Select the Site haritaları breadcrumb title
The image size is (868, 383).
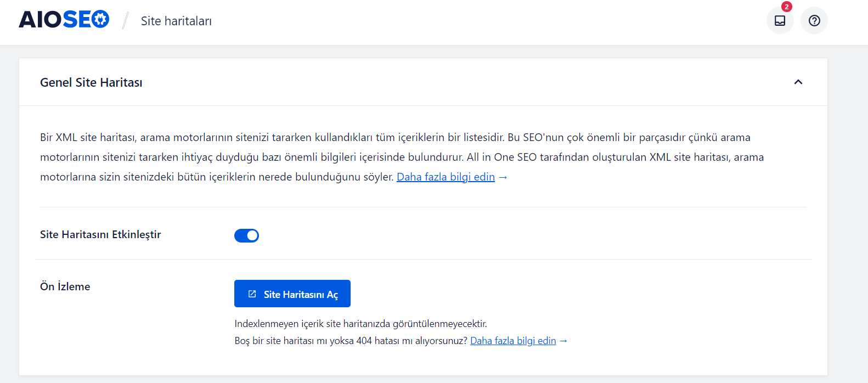[x=176, y=21]
